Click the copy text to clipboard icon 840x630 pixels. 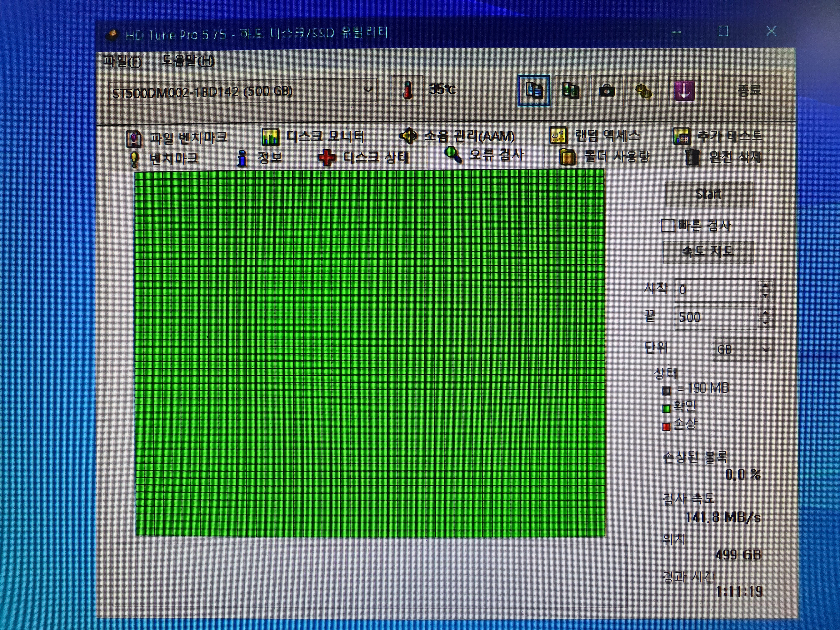tap(534, 91)
